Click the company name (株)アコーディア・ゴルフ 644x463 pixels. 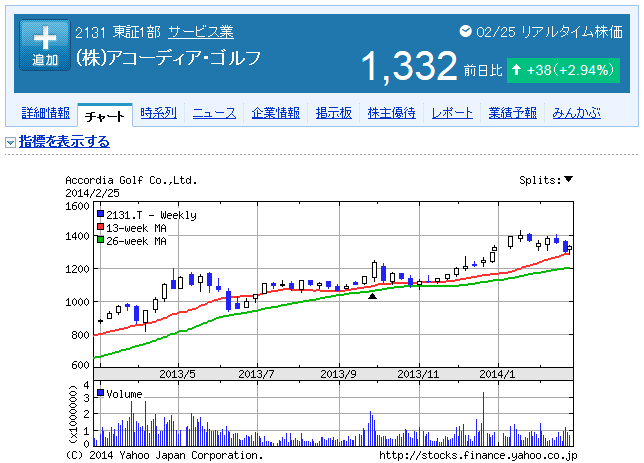pos(168,58)
